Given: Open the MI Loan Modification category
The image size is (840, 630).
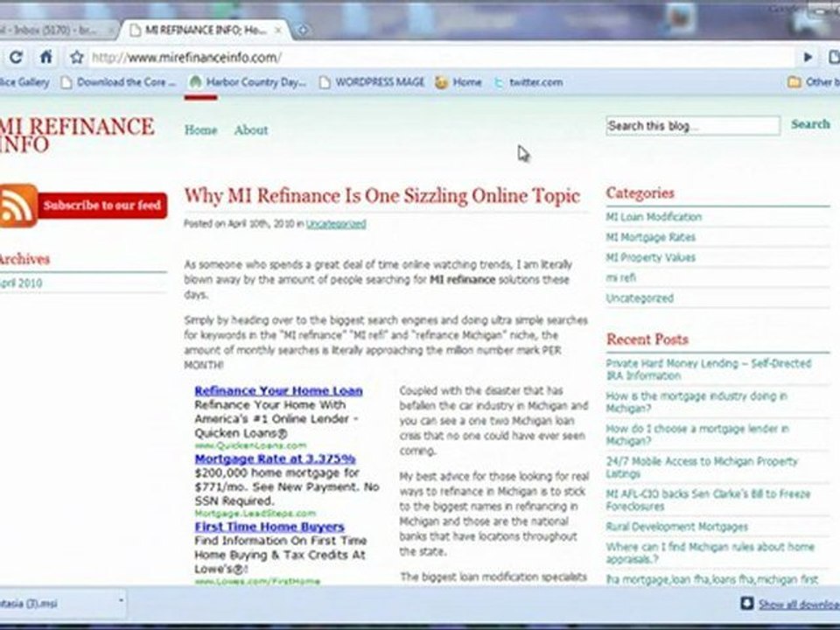Looking at the screenshot, I should (x=654, y=217).
